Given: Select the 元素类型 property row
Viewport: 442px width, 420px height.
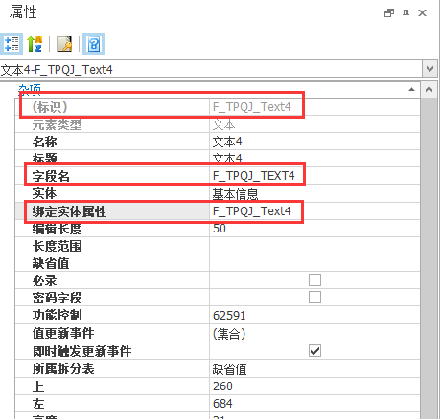Looking at the screenshot, I should 217,124.
